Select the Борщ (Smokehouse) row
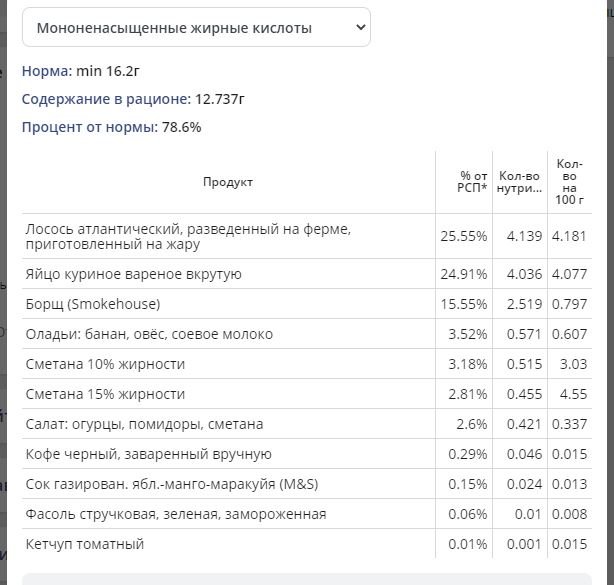The width and height of the screenshot is (614, 585). (x=307, y=304)
